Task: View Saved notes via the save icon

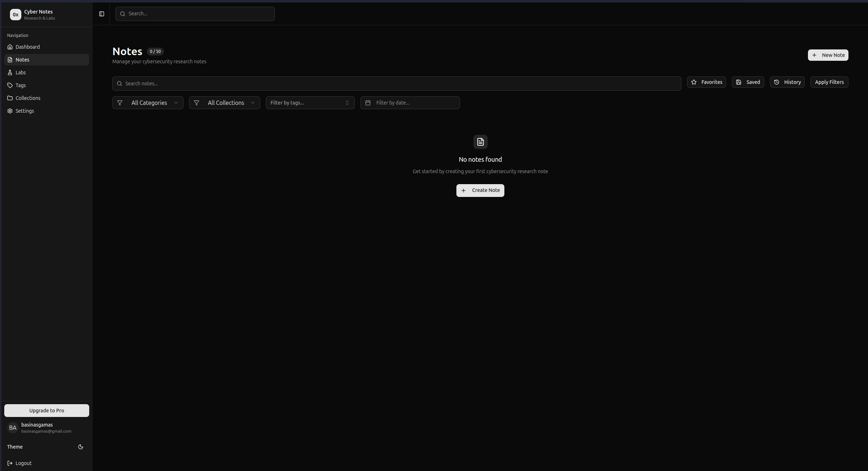Action: (748, 82)
